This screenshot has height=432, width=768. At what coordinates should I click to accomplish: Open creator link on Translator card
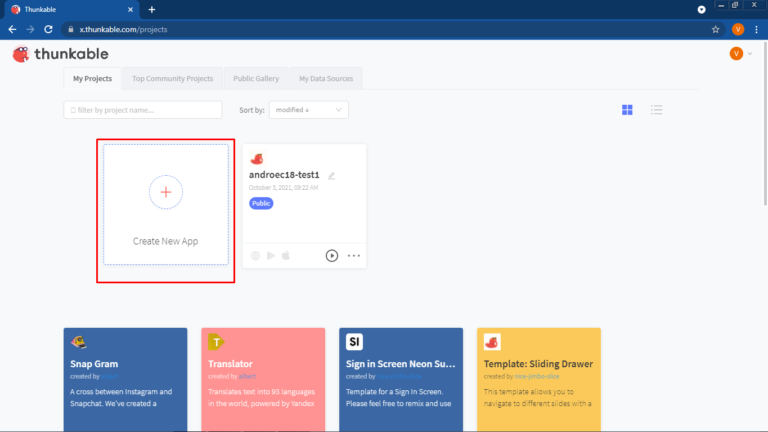click(247, 376)
